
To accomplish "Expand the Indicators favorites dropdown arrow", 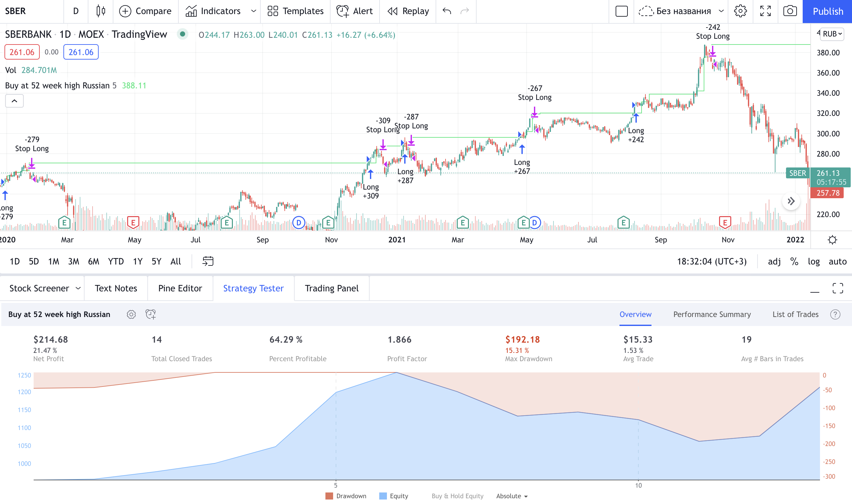I will pos(253,11).
